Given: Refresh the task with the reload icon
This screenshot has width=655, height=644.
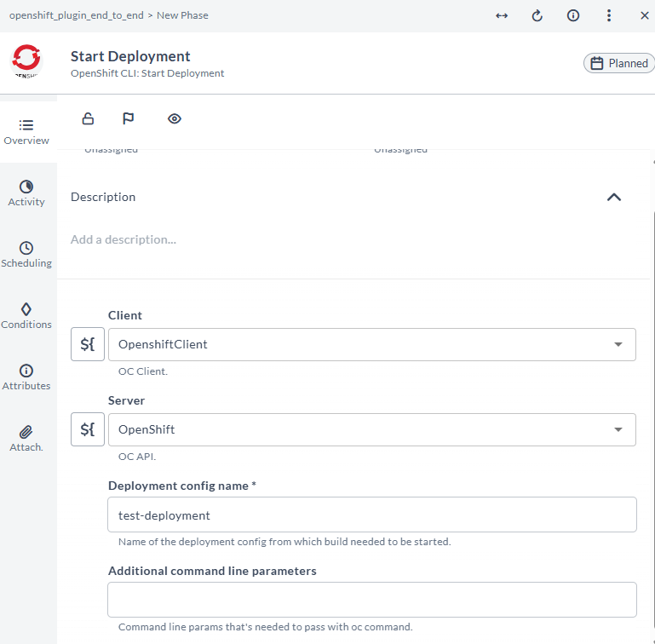Looking at the screenshot, I should 537,16.
